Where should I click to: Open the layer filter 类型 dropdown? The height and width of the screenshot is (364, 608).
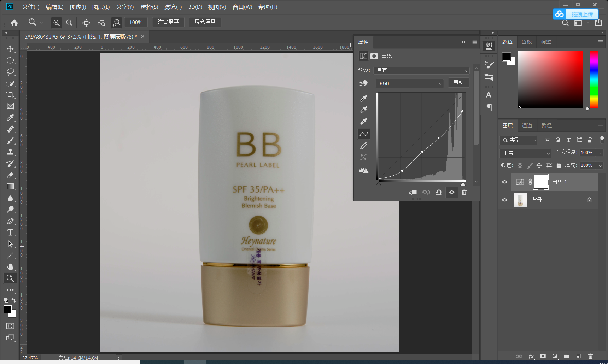[x=519, y=140]
